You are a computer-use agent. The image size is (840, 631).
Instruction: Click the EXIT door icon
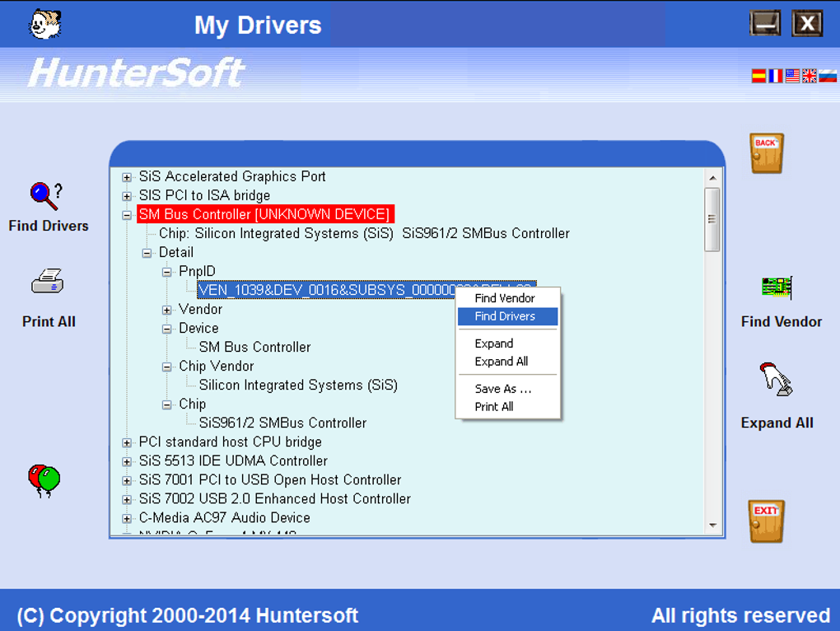766,521
